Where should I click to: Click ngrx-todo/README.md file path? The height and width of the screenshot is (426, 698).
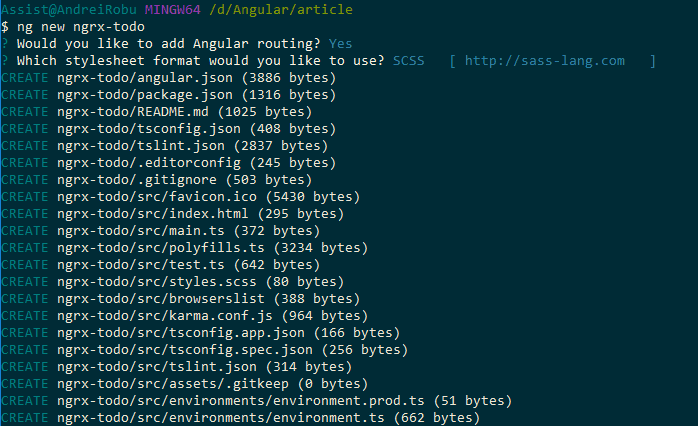tap(133, 112)
